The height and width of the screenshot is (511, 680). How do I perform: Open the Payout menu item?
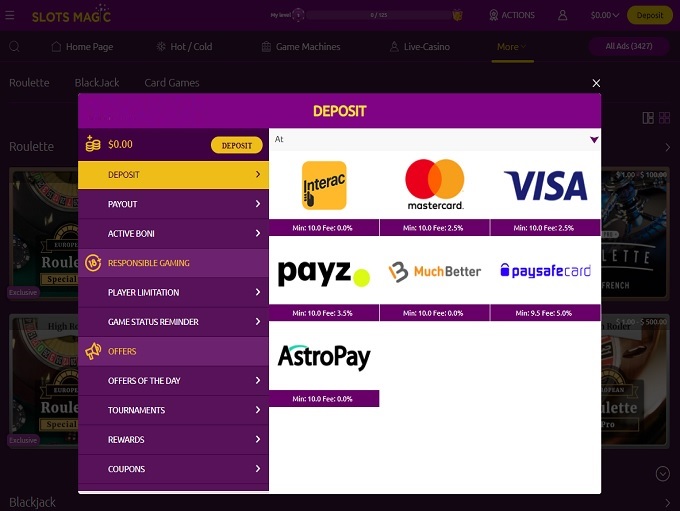(173, 204)
